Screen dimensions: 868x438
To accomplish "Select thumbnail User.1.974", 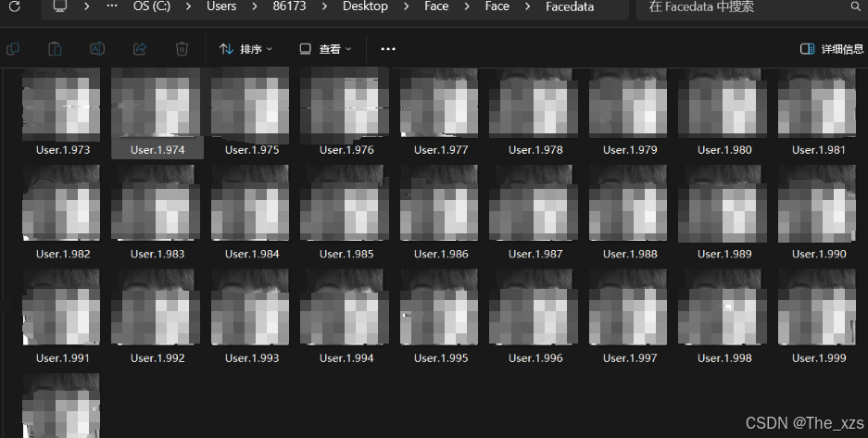I will click(156, 102).
